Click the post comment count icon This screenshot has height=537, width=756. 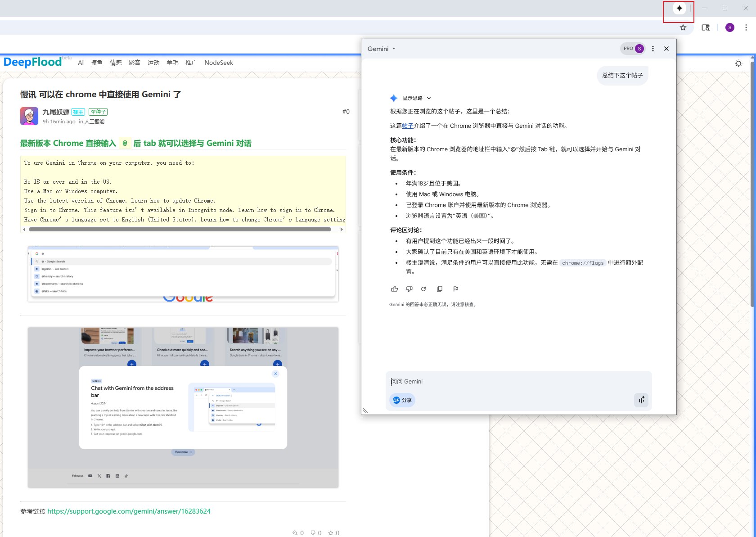coord(313,533)
